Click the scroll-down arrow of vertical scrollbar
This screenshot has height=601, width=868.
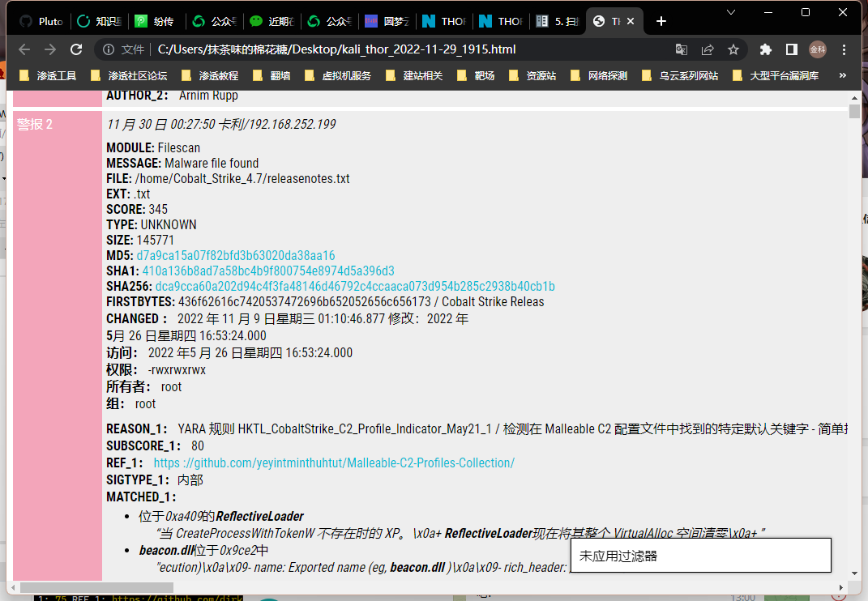[x=855, y=574]
